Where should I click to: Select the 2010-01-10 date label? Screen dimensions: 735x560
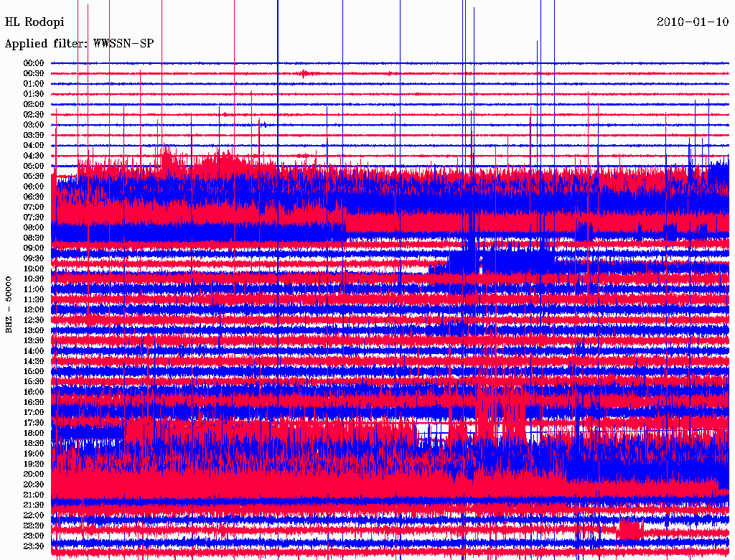(693, 22)
